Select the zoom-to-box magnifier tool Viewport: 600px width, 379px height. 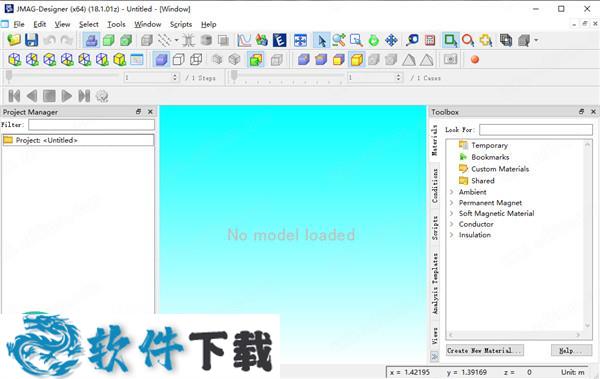coord(356,40)
